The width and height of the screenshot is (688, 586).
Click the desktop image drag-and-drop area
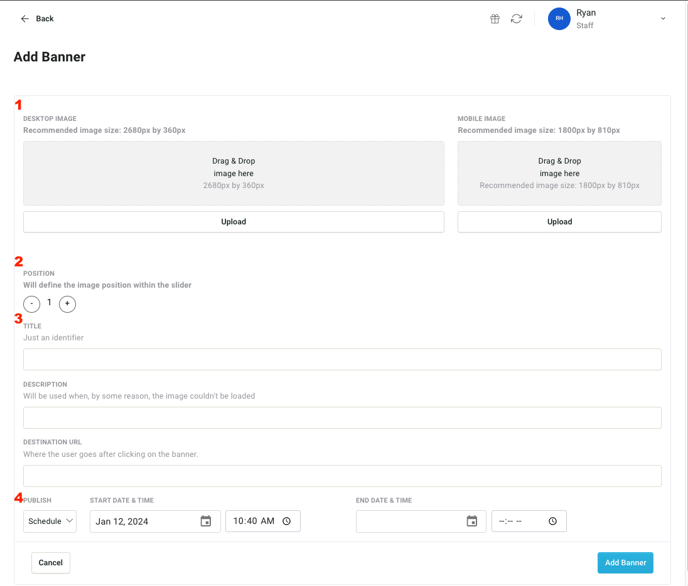click(233, 173)
